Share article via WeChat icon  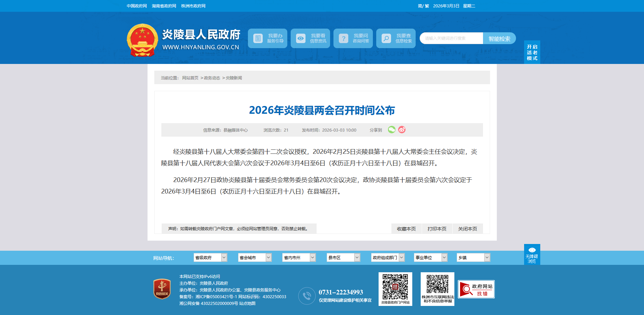coord(391,130)
